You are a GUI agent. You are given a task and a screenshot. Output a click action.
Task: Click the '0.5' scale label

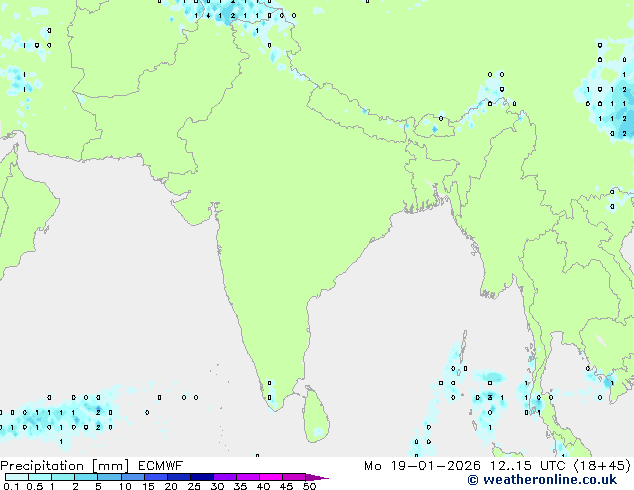(34, 486)
